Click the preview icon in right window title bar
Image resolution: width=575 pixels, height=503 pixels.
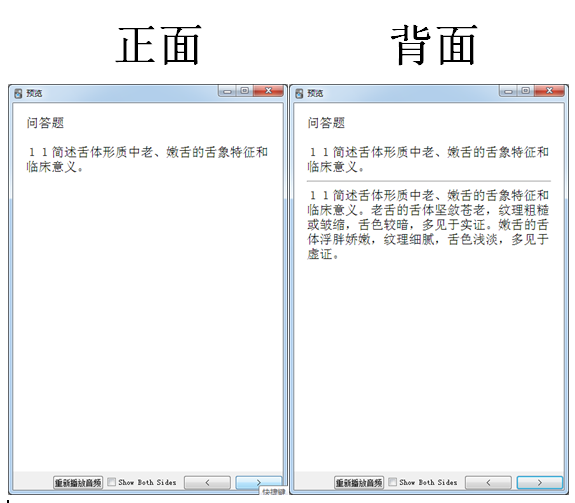[x=299, y=93]
